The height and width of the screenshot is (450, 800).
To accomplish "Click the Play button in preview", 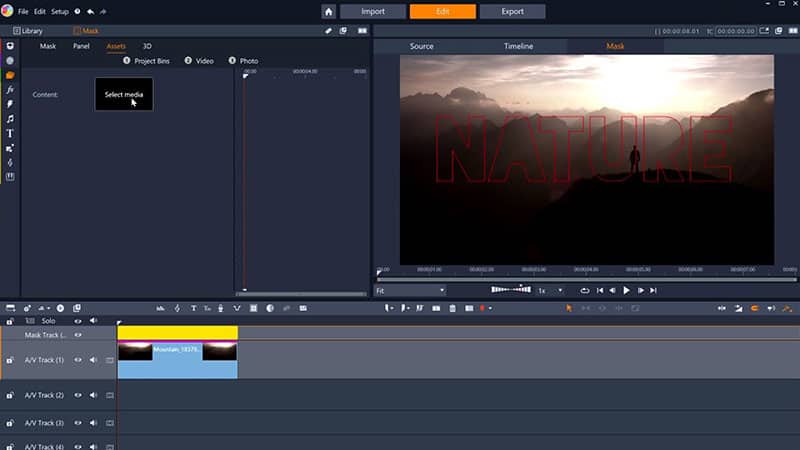I will pyautogui.click(x=627, y=290).
